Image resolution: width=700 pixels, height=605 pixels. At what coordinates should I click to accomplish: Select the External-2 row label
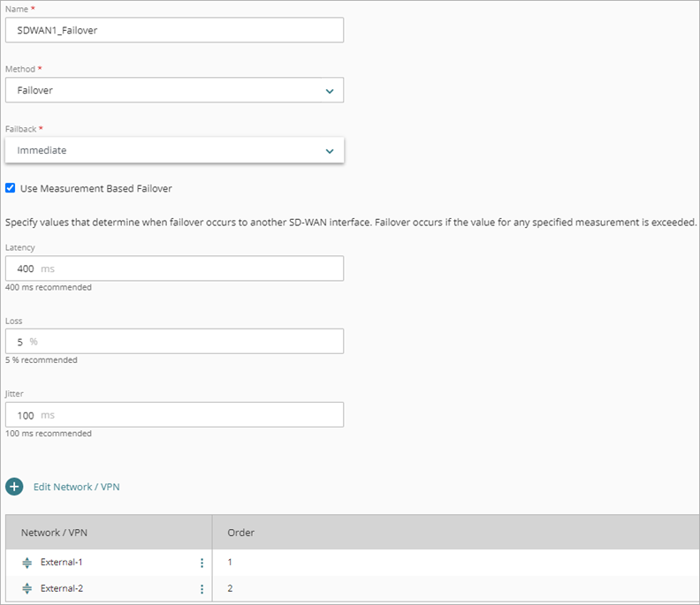tap(62, 589)
